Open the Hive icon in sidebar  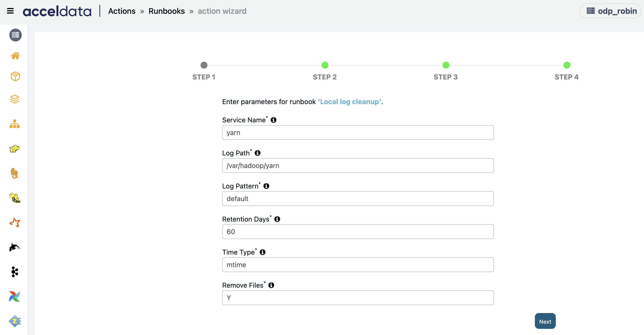[15, 198]
